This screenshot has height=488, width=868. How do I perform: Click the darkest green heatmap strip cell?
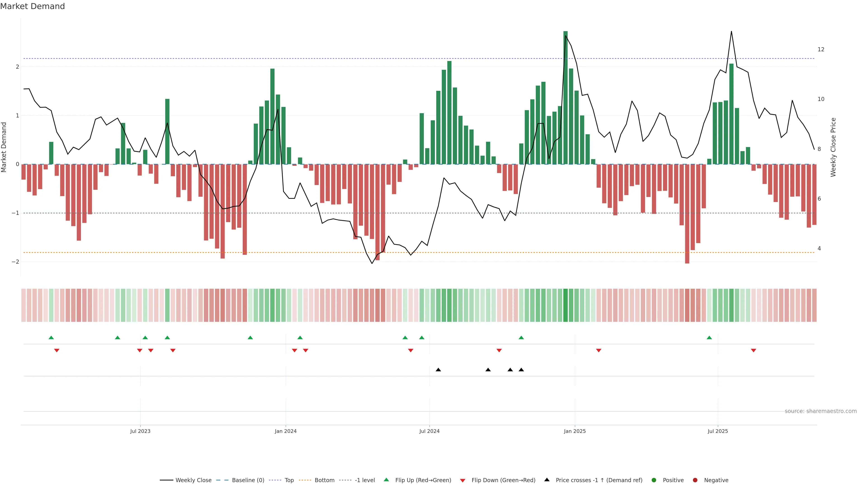pyautogui.click(x=565, y=305)
